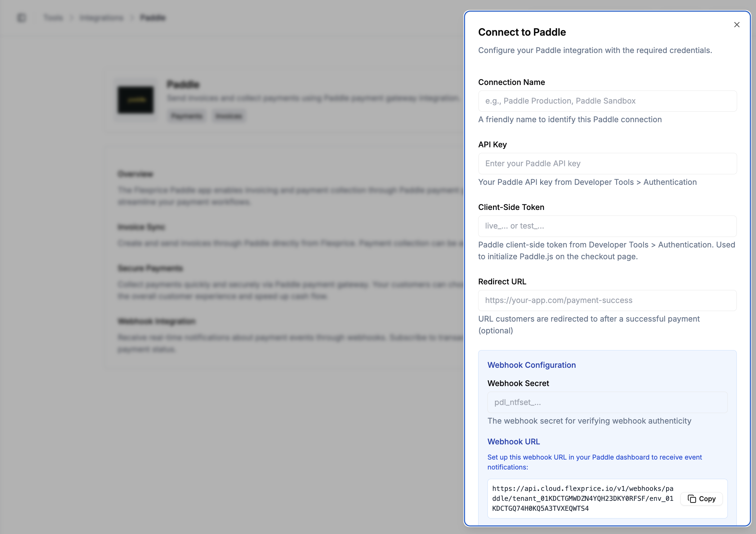Click 'Configure your Paddle integration' description text
Screen dimensions: 756x534
595,50
